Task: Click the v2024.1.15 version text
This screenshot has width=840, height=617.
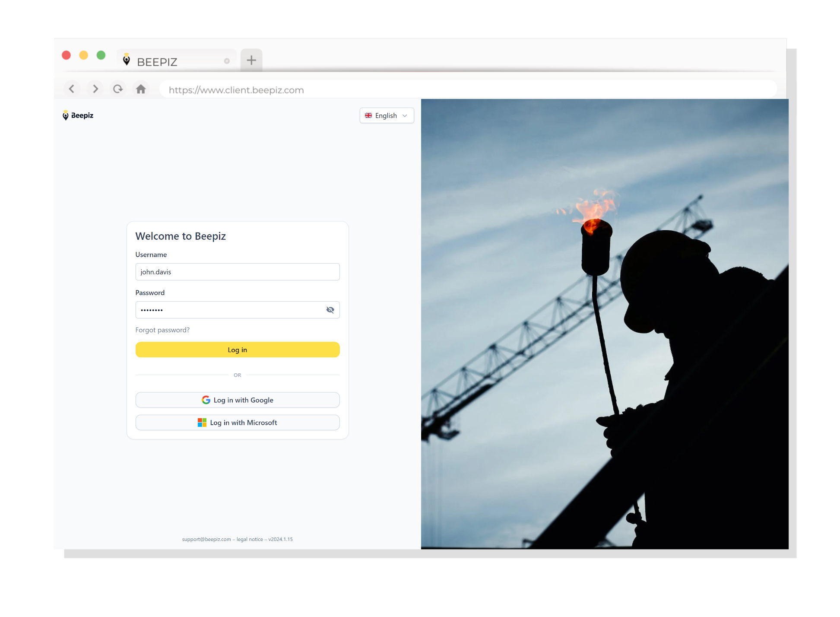Action: tap(281, 539)
